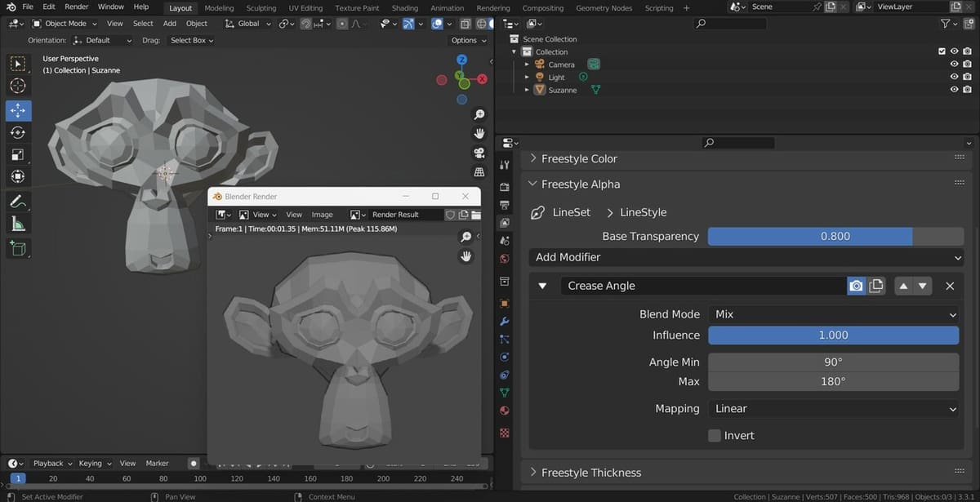Select the Select Box tool in viewport toolbar
This screenshot has height=502, width=980.
coord(18,64)
